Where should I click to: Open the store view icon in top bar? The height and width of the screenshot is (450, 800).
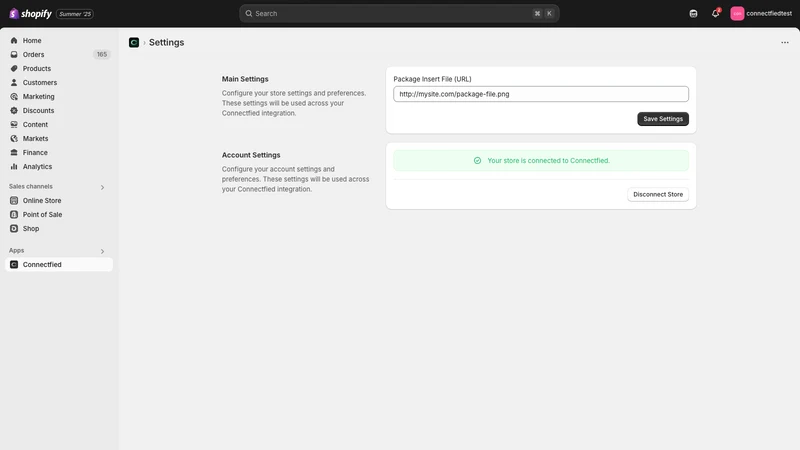coord(693,14)
